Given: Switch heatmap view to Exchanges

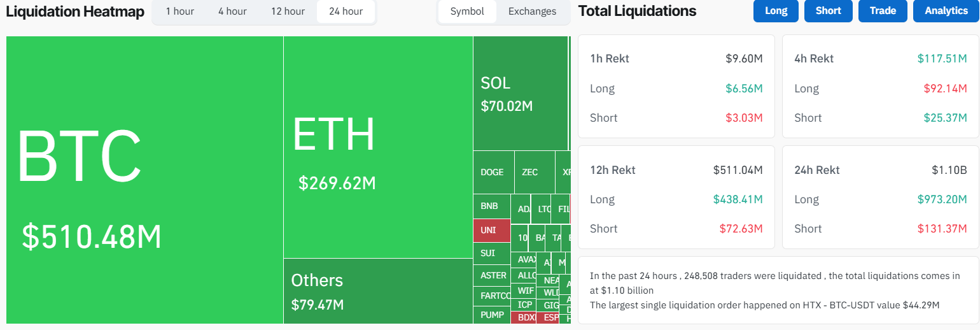Looking at the screenshot, I should [x=532, y=11].
